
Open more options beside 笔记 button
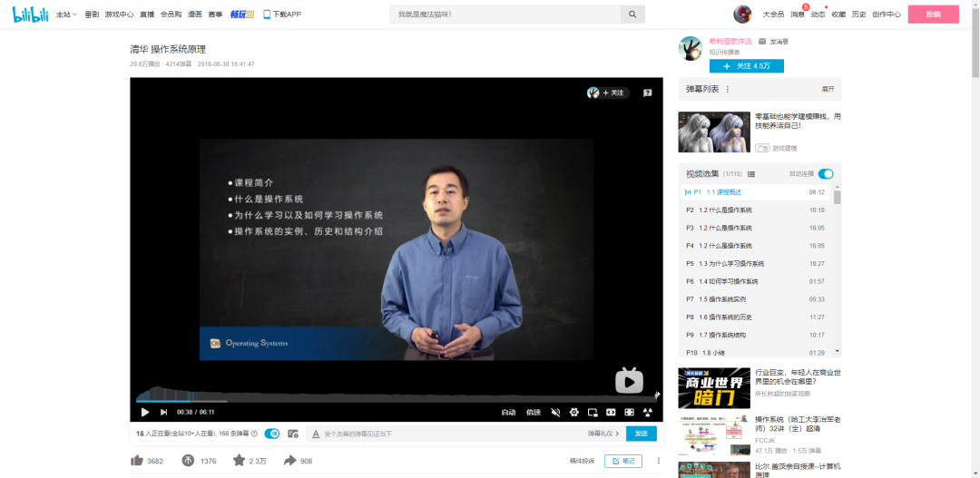tap(658, 461)
